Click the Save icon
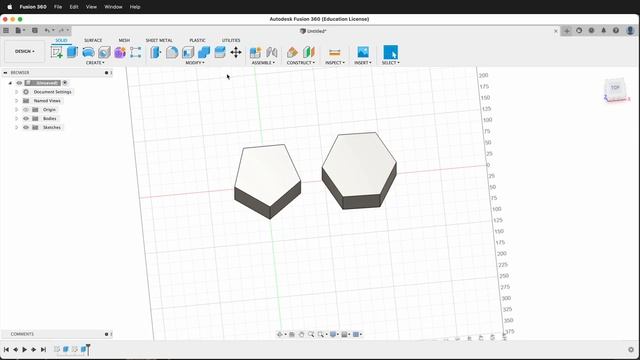Screen dimensions: 640x360 35,31
